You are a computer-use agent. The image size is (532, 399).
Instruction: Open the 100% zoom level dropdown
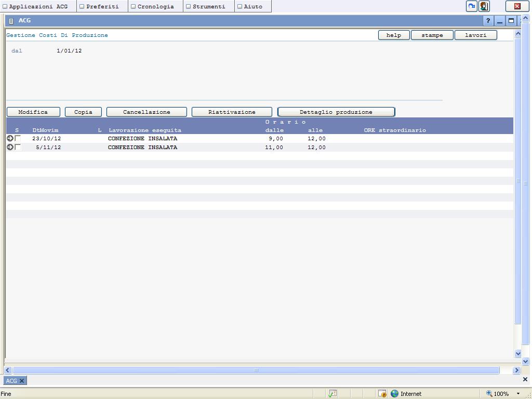click(517, 394)
